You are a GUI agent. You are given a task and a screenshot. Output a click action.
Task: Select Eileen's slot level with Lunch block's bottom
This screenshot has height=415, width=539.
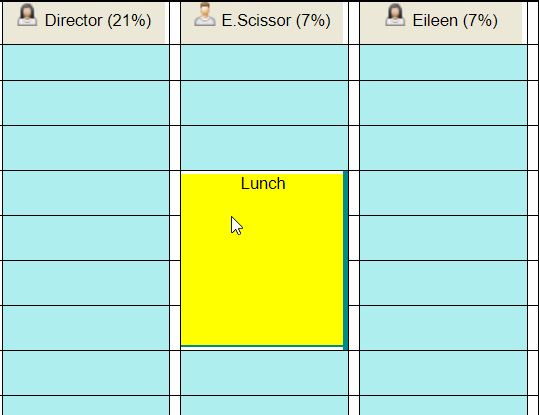pos(443,328)
